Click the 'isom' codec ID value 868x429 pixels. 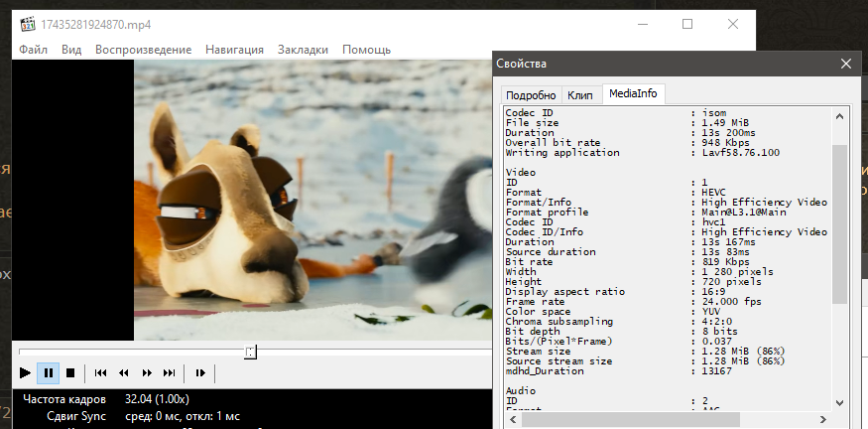tap(713, 112)
